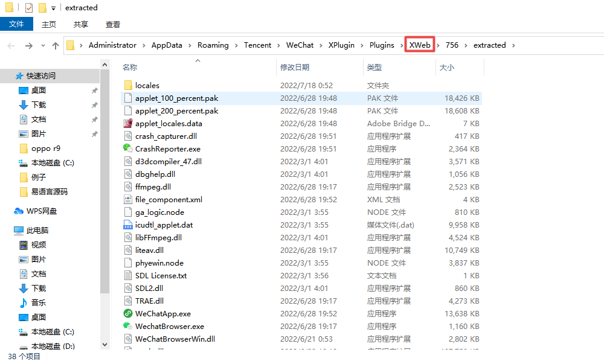This screenshot has height=364, width=604.
Task: Click the CrashReporter.exe WeChat icon
Action: [128, 148]
